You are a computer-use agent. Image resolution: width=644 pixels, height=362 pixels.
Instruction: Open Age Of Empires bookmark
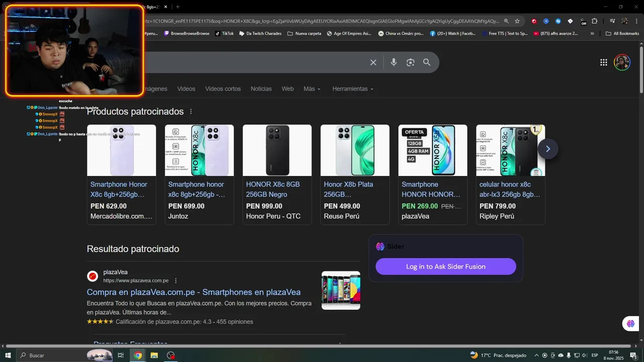click(349, 34)
